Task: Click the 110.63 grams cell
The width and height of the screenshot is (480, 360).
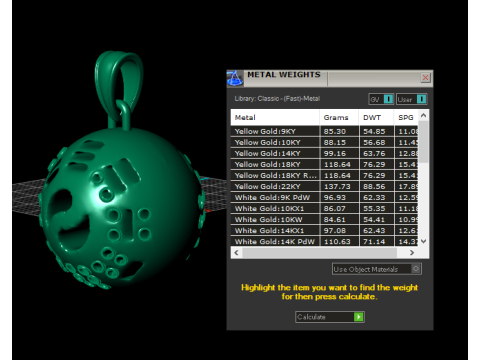Action: coord(339,241)
